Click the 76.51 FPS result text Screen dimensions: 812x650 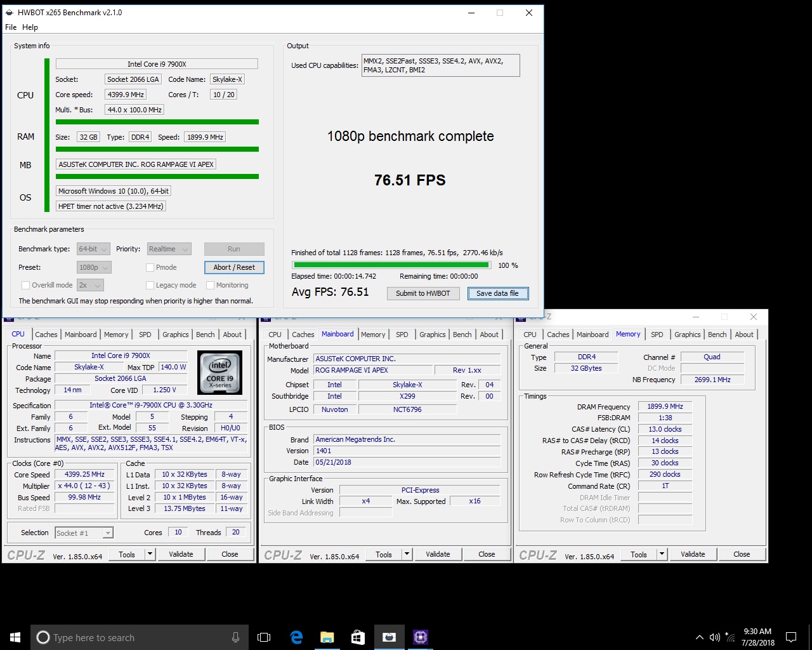point(410,180)
